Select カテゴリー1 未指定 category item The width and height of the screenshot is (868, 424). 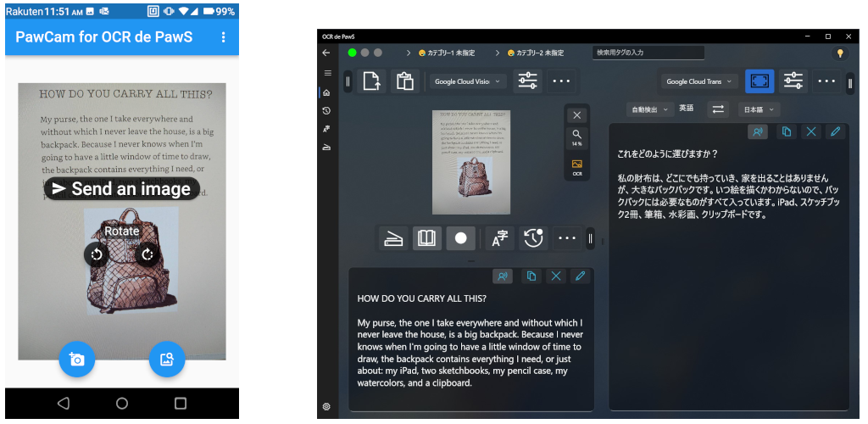[449, 53]
